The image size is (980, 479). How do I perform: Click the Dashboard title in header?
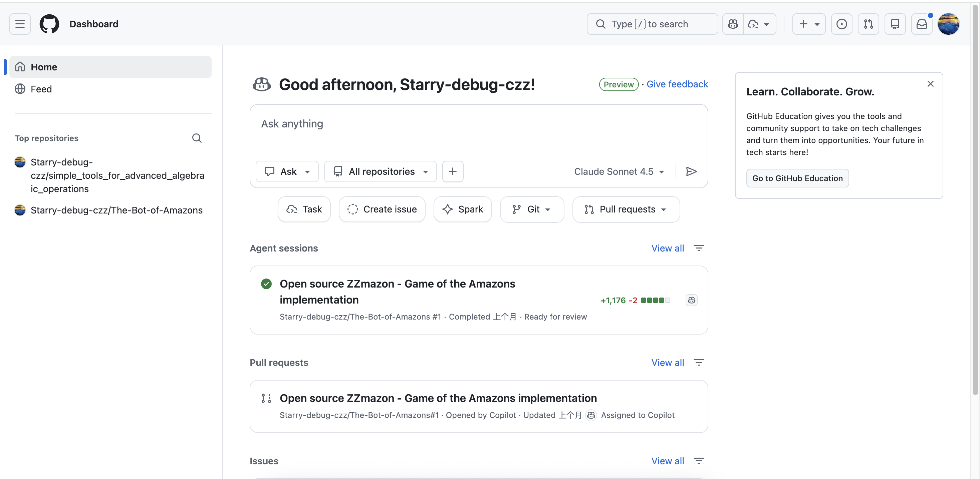[93, 24]
